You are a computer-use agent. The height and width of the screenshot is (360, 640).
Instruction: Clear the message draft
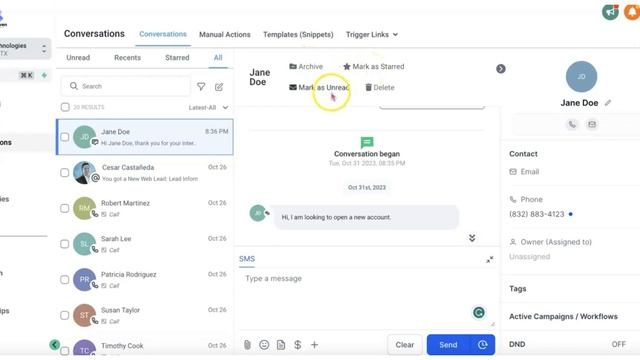404,345
